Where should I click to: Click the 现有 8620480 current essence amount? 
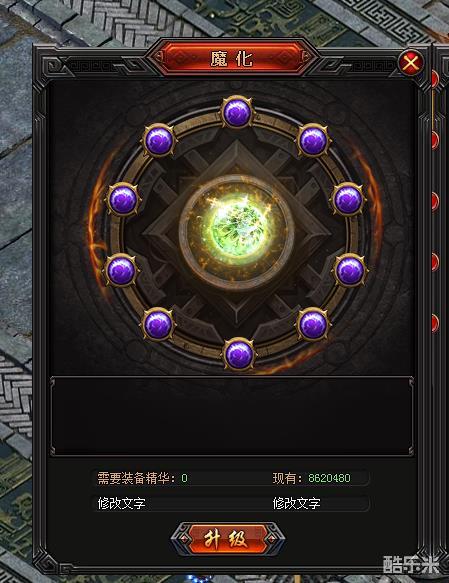(x=311, y=478)
